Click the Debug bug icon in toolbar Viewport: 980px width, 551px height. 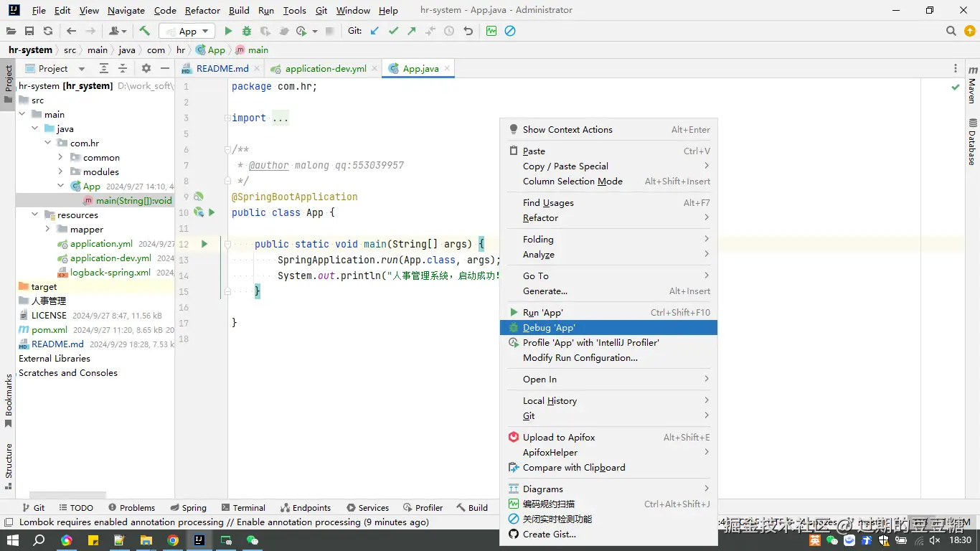coord(247,31)
